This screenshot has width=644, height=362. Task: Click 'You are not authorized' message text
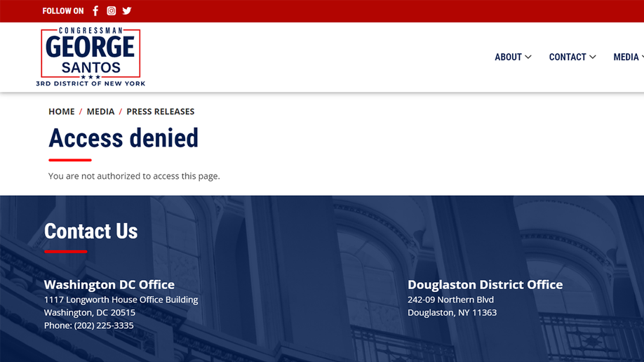134,176
